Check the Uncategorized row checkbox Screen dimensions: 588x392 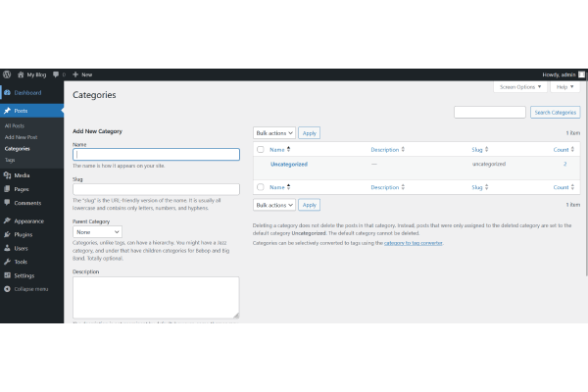[x=261, y=164]
